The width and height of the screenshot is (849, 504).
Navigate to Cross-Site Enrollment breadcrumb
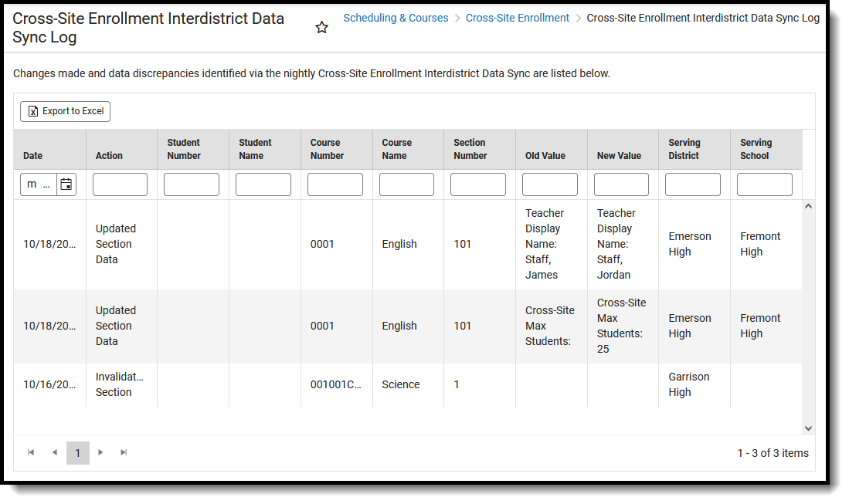click(x=517, y=18)
